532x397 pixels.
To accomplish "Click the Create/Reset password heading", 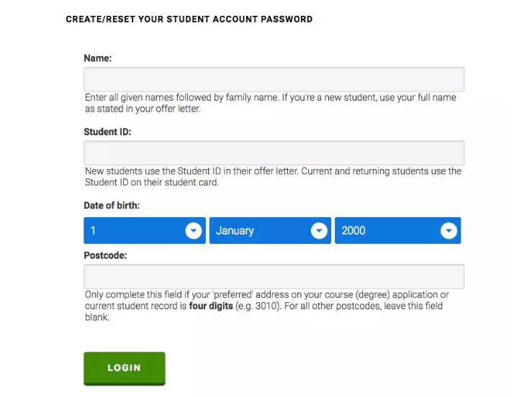I will click(189, 19).
